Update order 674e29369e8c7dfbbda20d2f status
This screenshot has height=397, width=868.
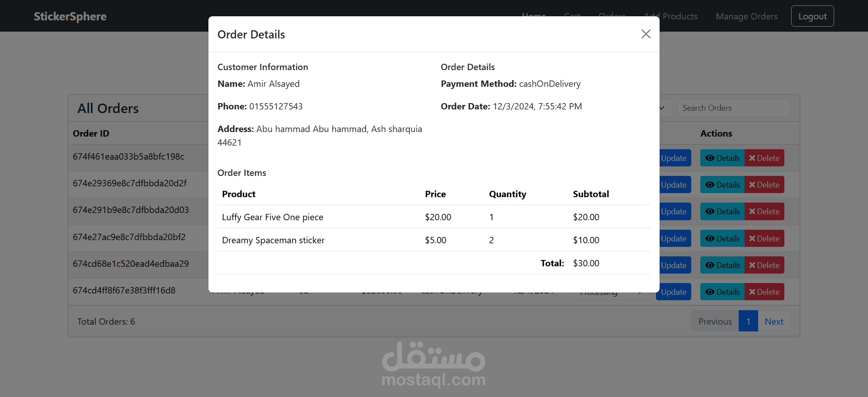(x=674, y=185)
